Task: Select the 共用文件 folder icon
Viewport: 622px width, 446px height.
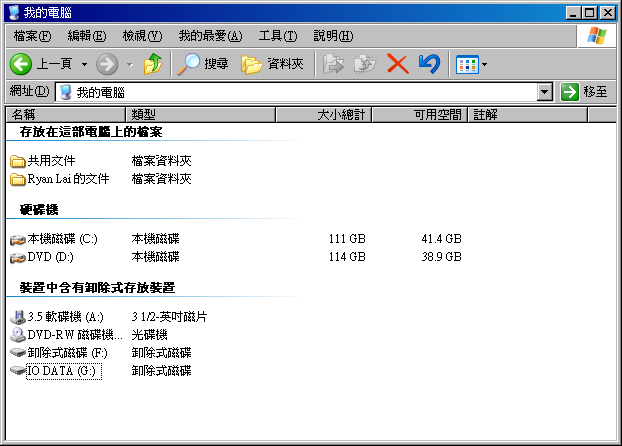Action: click(x=17, y=161)
